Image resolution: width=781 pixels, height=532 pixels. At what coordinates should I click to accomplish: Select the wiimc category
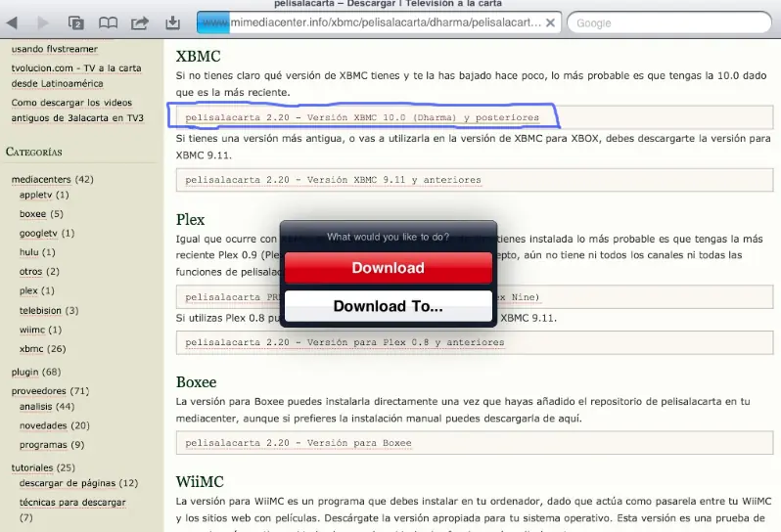(32, 330)
